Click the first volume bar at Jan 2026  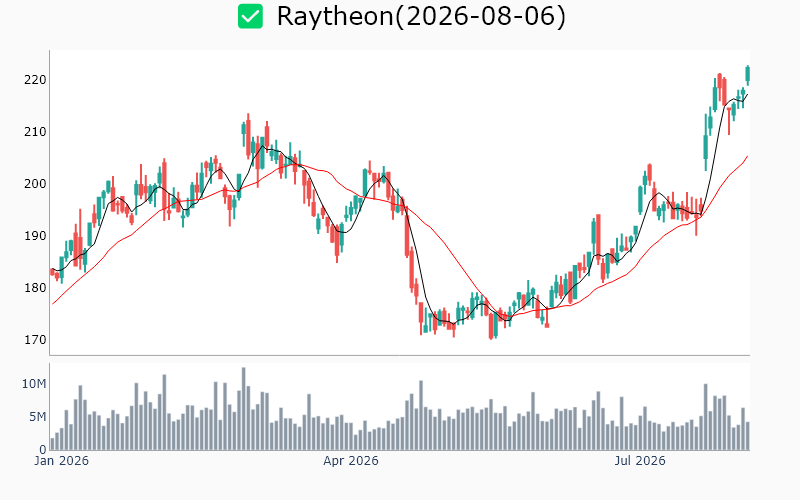click(52, 444)
